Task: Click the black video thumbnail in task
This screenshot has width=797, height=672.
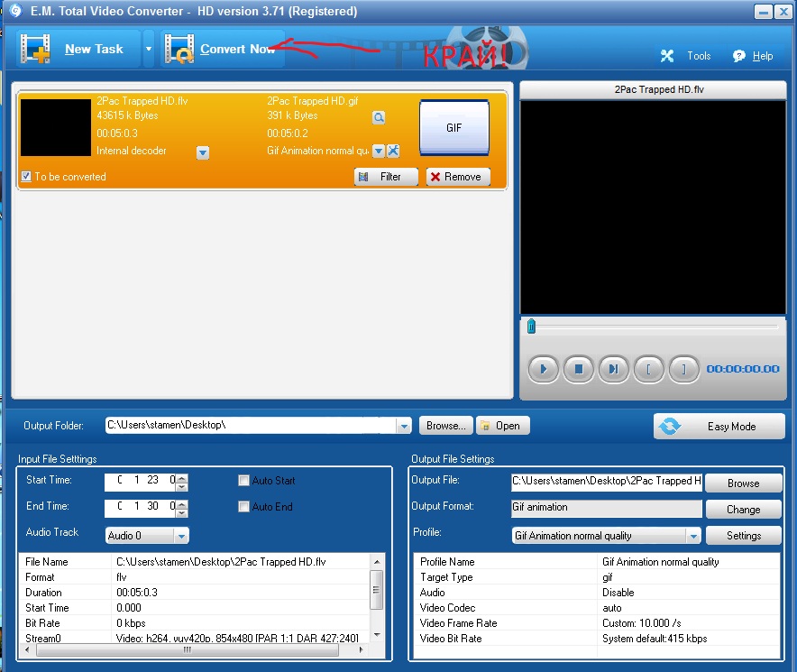Action: pos(55,128)
